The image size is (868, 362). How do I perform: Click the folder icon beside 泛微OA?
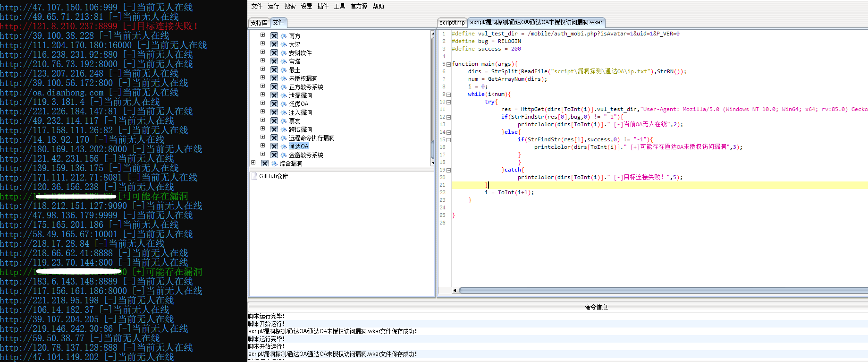point(284,104)
